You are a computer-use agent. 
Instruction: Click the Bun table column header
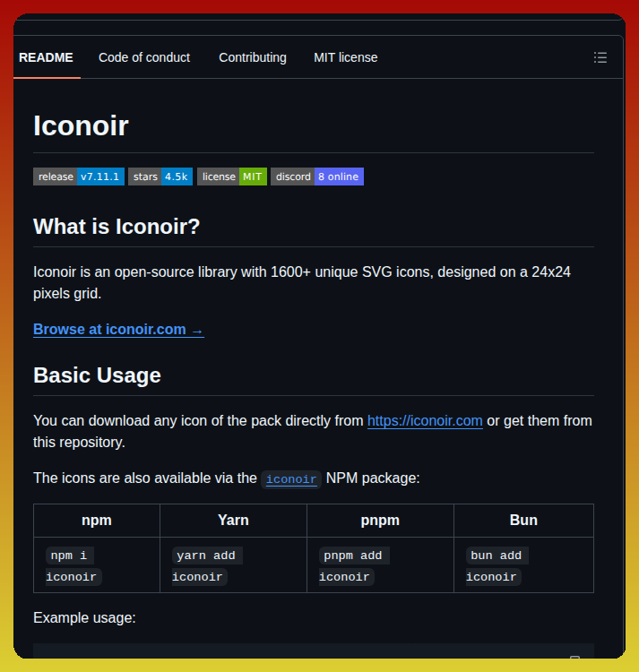523,521
